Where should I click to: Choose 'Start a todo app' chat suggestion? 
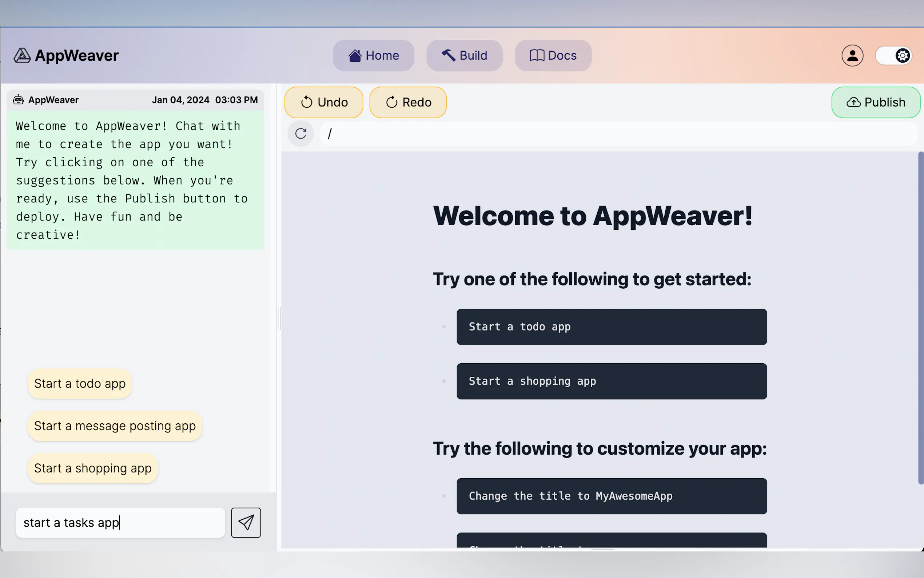point(79,383)
